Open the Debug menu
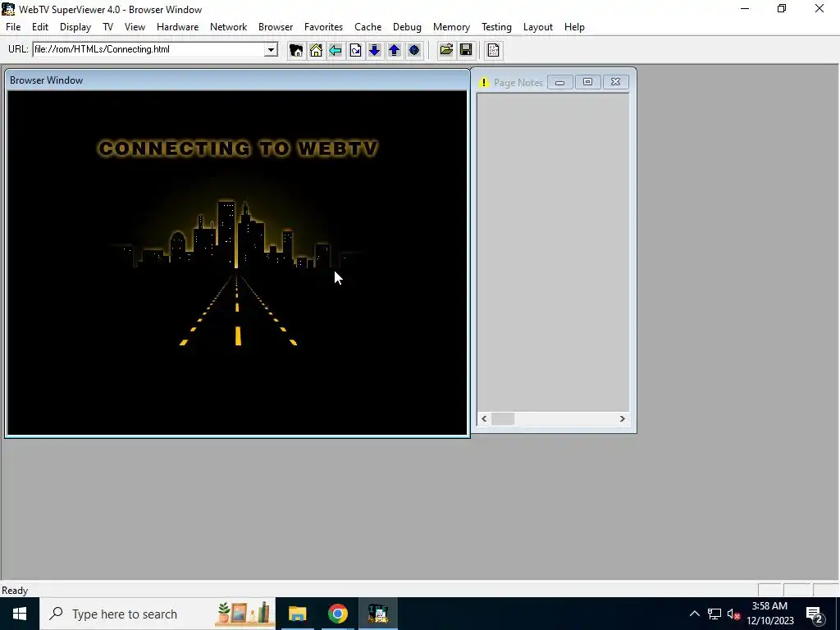The width and height of the screenshot is (840, 630). click(x=407, y=27)
